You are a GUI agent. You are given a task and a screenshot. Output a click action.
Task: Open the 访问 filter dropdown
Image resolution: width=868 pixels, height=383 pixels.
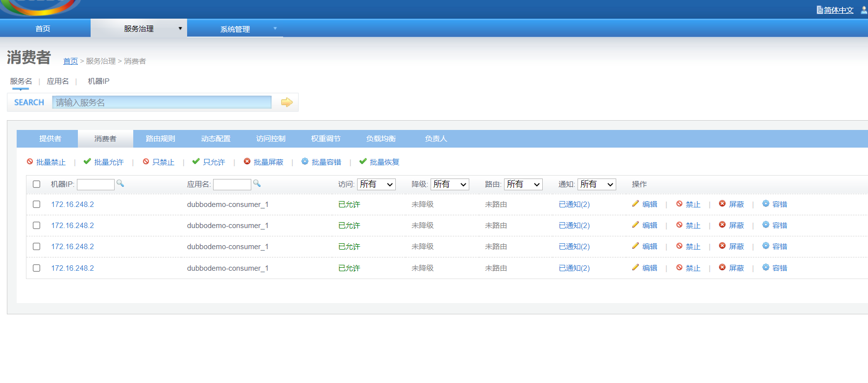376,184
